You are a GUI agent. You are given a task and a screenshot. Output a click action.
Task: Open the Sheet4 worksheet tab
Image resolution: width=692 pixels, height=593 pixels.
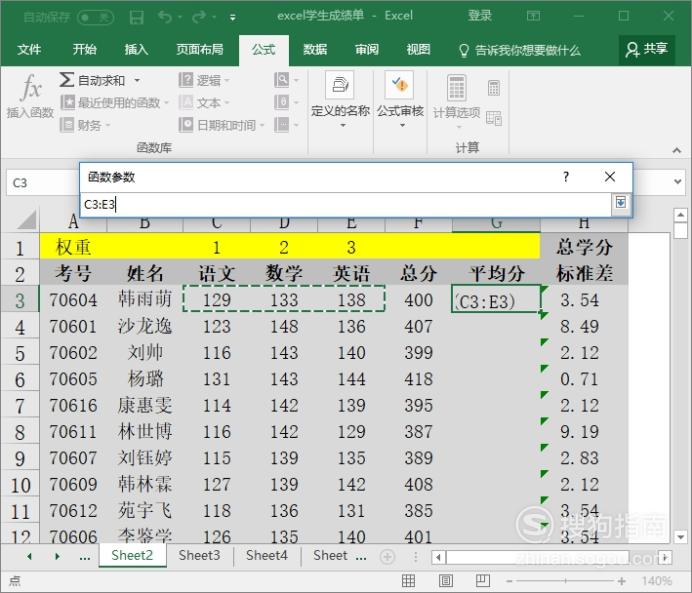(x=267, y=555)
